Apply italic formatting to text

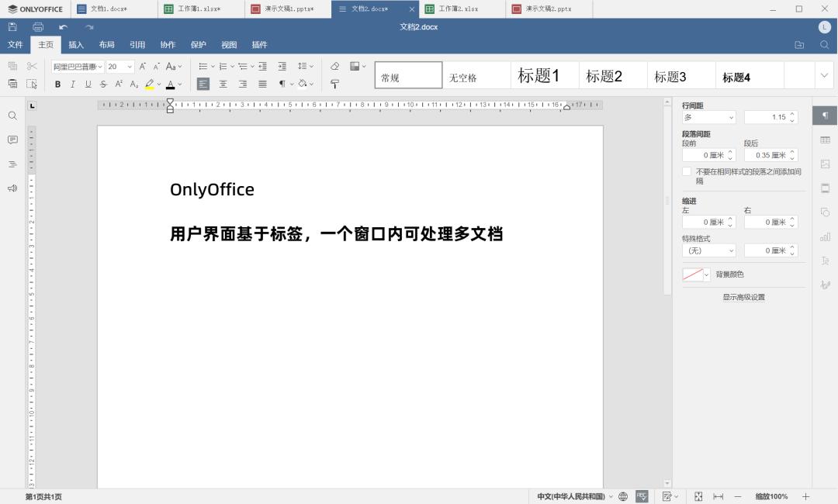[72, 84]
